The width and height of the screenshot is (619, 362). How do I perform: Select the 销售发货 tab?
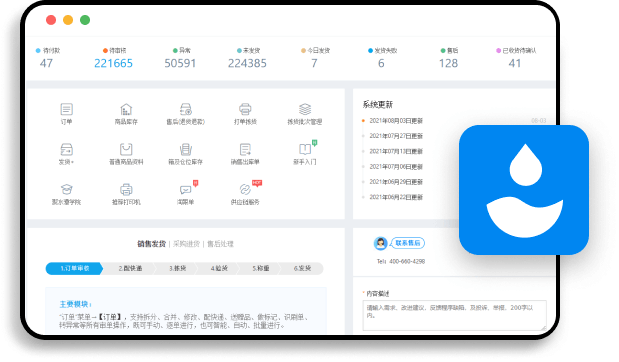point(151,244)
